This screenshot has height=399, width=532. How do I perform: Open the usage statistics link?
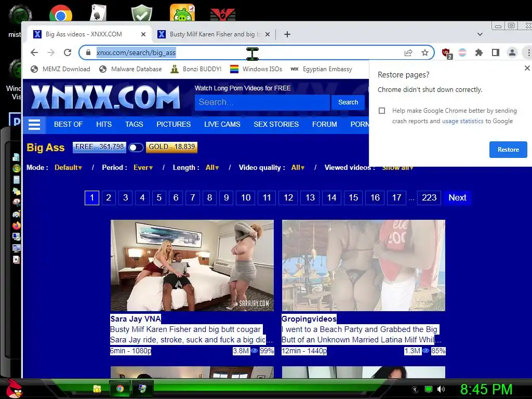pyautogui.click(x=462, y=121)
